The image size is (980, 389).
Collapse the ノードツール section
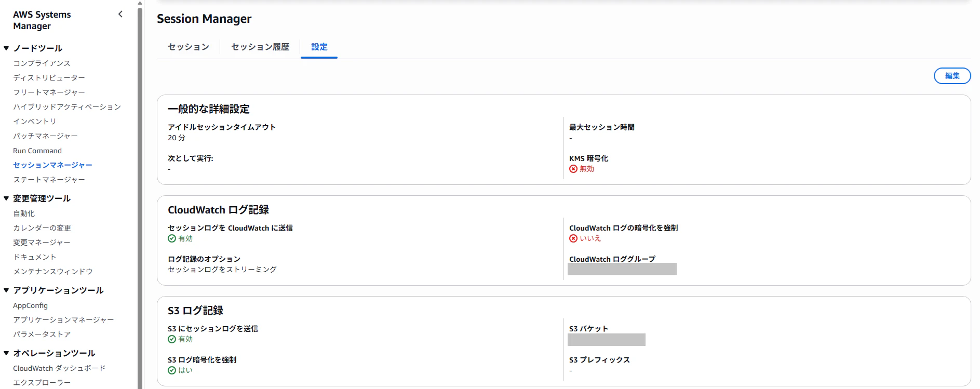pos(6,48)
